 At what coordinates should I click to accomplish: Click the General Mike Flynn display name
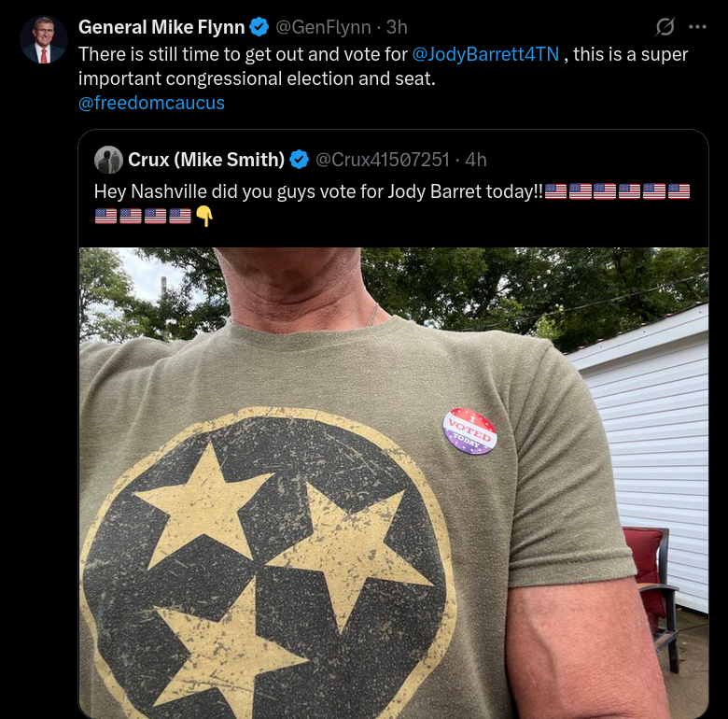(161, 27)
